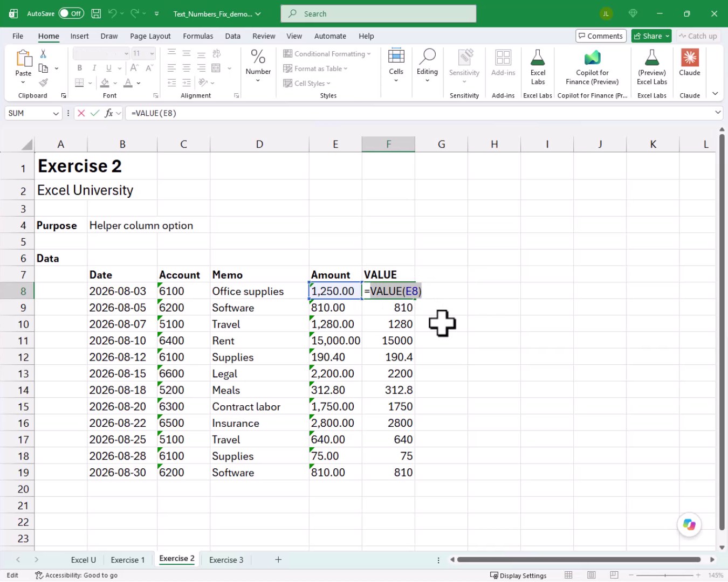Open the floating Copilot button
The image size is (728, 582).
[x=689, y=525]
